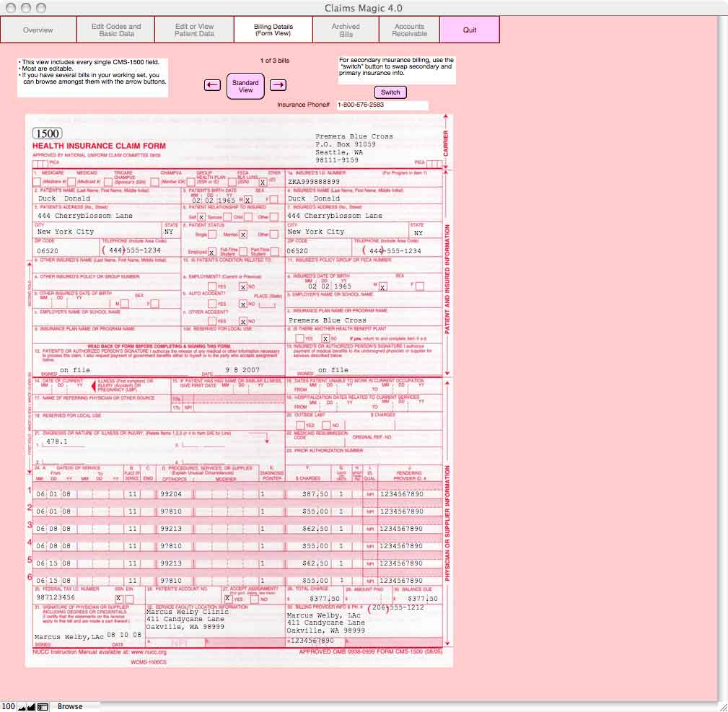Check the Single patient status box
Image resolution: width=728 pixels, height=712 pixels.
(x=212, y=234)
